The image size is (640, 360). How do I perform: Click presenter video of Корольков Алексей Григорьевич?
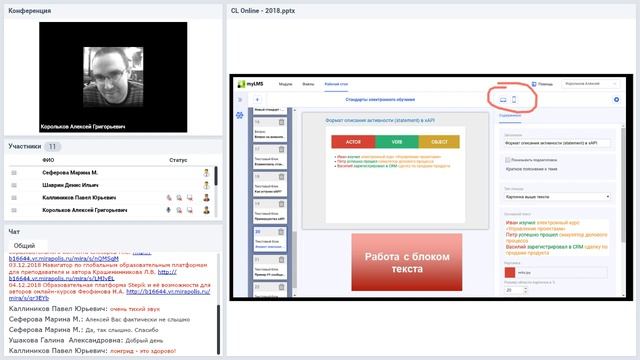[x=113, y=77]
